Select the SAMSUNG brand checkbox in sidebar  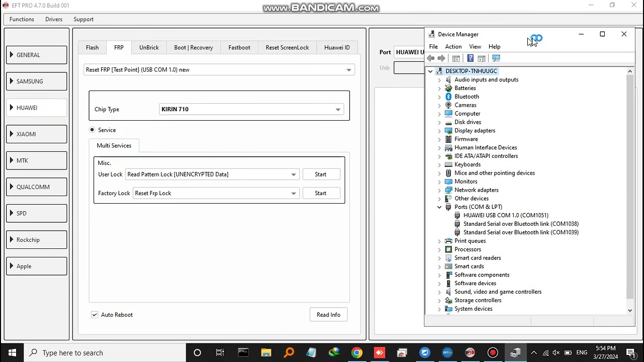pos(36,81)
